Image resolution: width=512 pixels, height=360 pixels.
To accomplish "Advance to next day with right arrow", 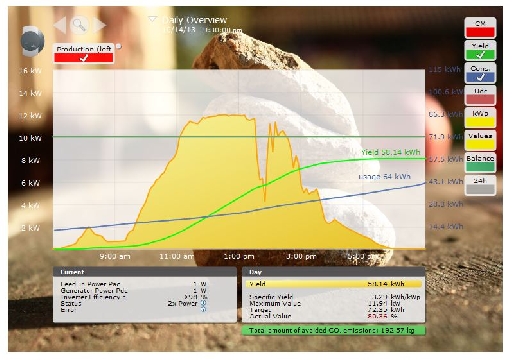I will 99,25.
